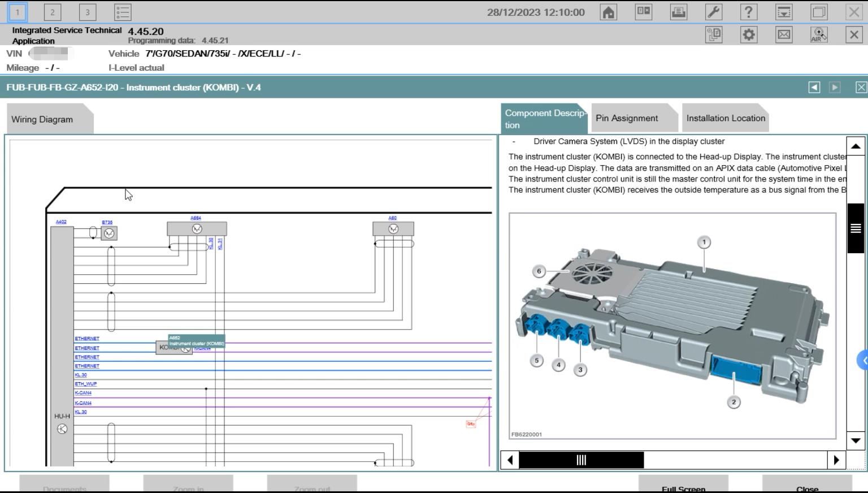Screen dimensions: 868x493
Task: Show the Installation Location tab
Action: click(726, 118)
